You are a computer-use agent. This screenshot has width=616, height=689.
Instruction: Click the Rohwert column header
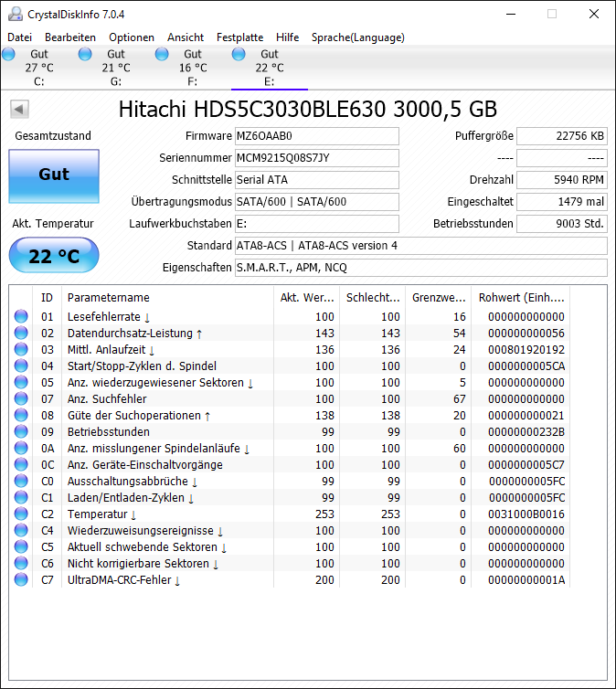[x=521, y=298]
